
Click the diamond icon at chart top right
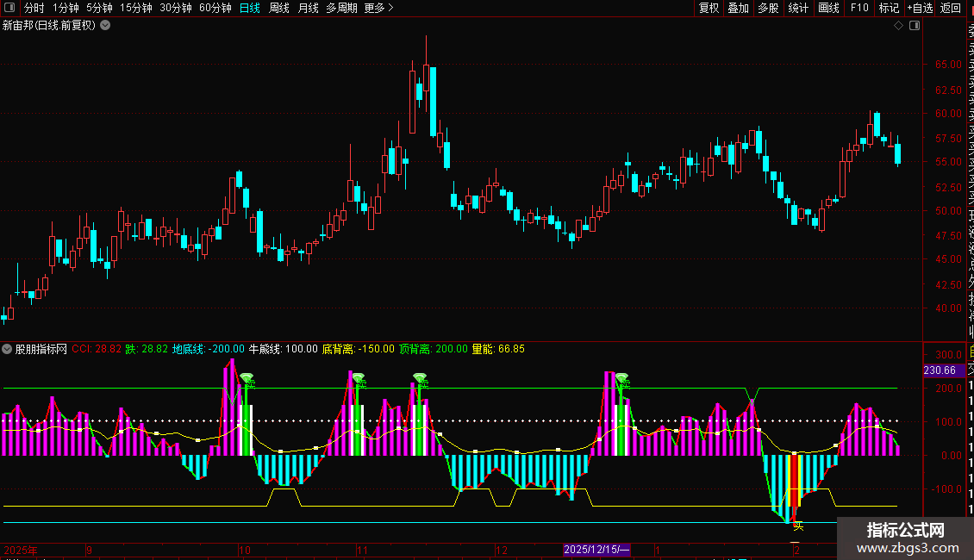pyautogui.click(x=898, y=25)
